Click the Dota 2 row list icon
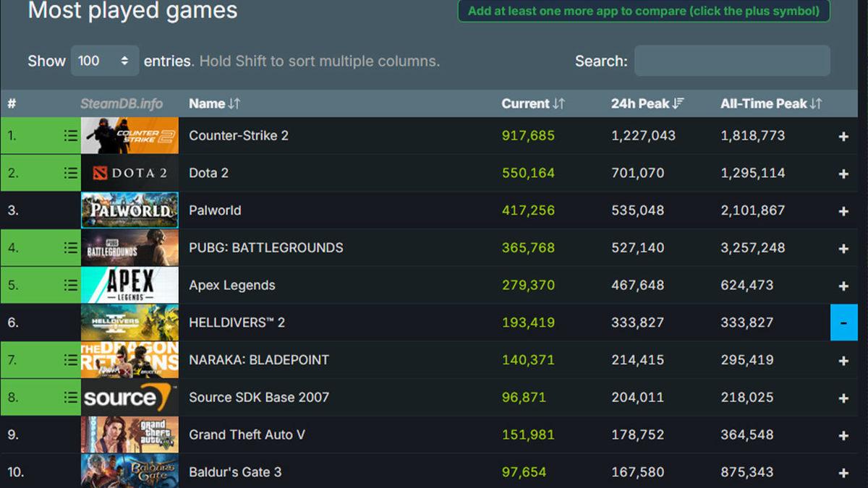The width and height of the screenshot is (868, 488). point(70,173)
